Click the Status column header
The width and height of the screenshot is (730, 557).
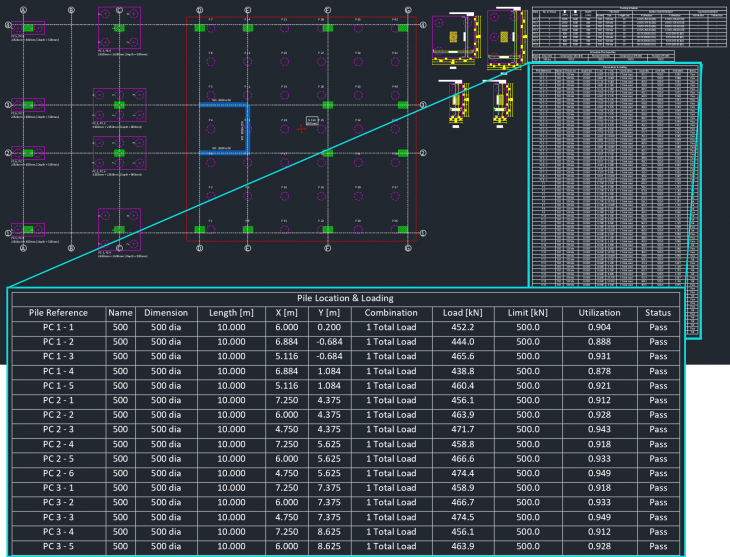coord(659,313)
